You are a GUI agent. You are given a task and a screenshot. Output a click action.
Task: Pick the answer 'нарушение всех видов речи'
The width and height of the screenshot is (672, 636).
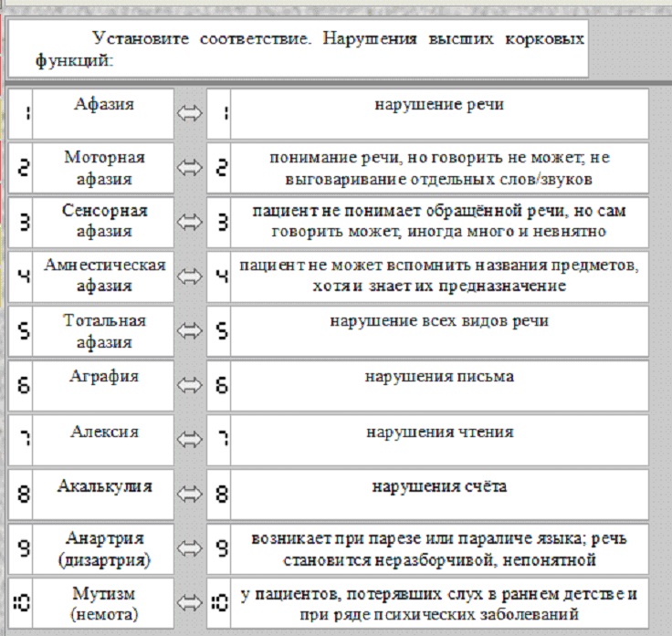tap(439, 331)
